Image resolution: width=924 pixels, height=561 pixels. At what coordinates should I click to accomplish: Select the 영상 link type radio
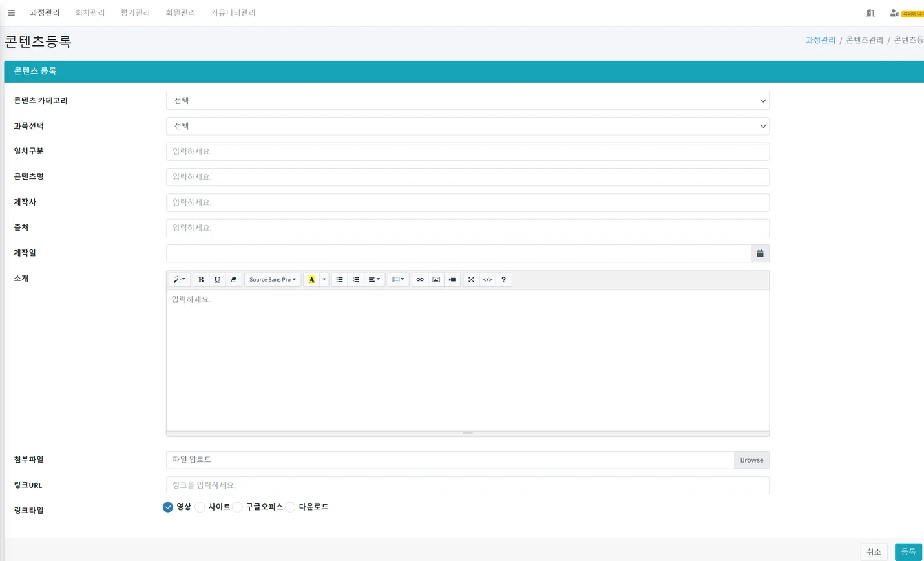[168, 507]
